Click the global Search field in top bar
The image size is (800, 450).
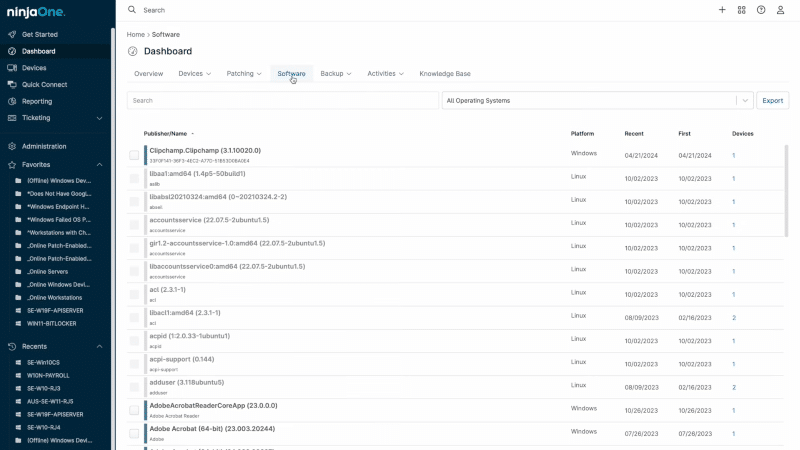point(154,10)
